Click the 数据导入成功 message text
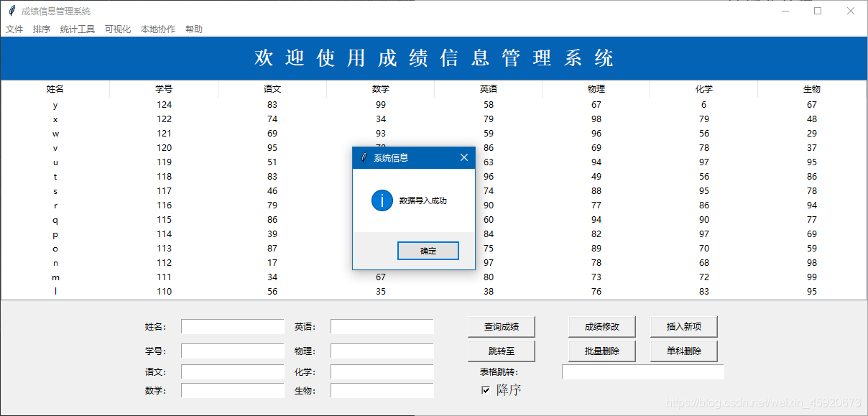Viewport: 868px width, 416px height. point(423,201)
